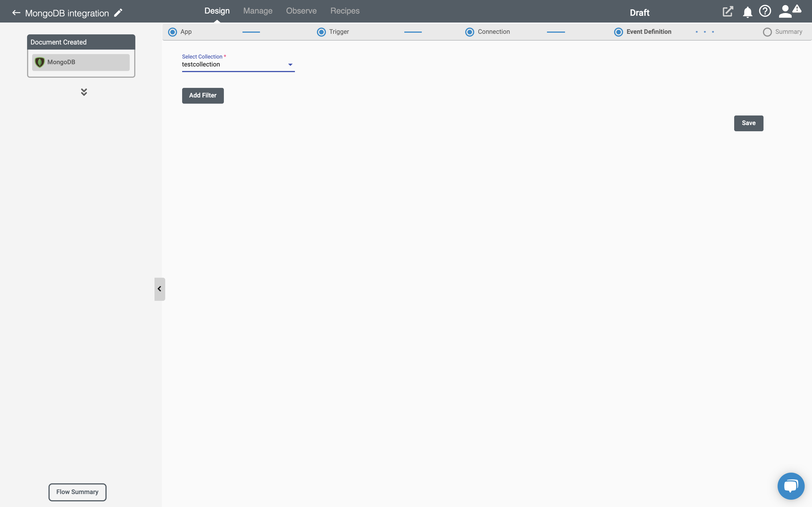Click the back arrow navigation icon

tap(16, 13)
